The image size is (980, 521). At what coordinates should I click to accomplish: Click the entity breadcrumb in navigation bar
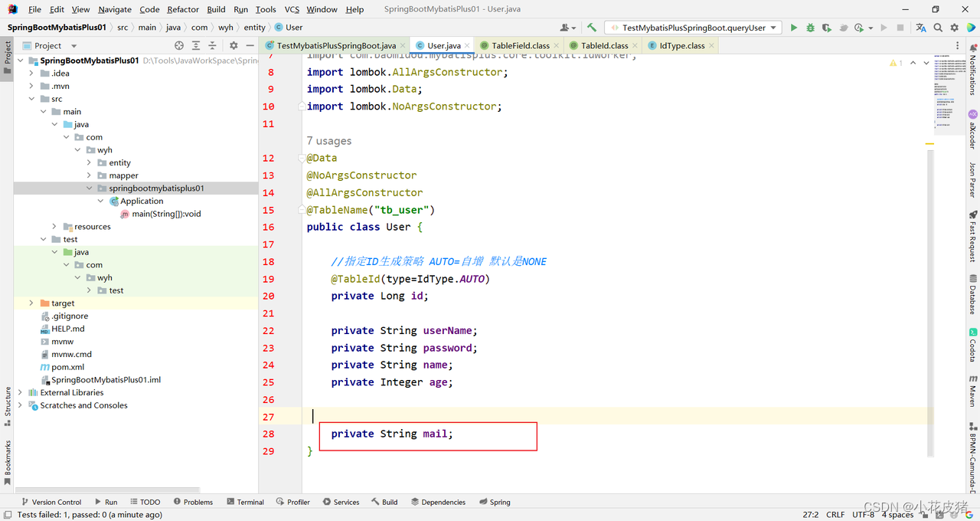(x=255, y=28)
